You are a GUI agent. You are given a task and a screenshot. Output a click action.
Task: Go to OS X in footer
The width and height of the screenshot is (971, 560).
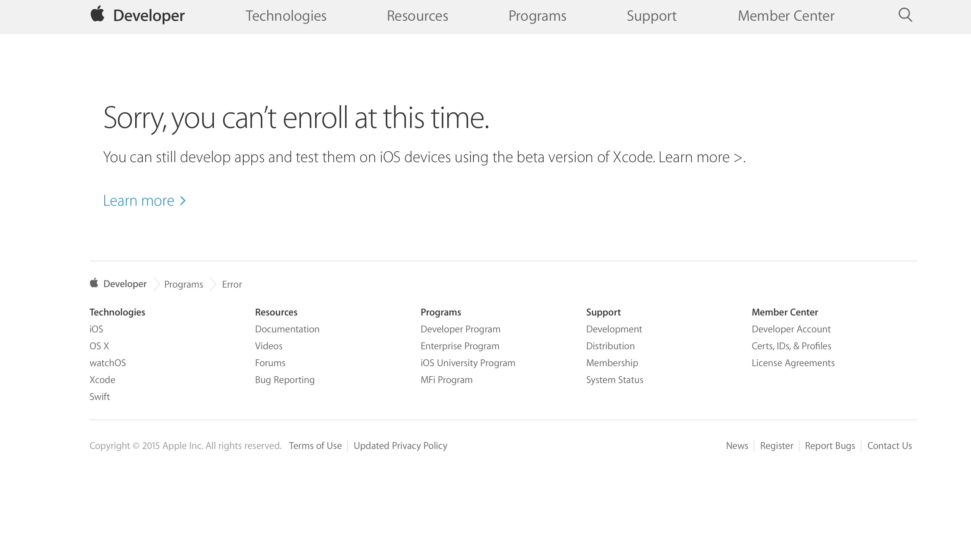(99, 346)
